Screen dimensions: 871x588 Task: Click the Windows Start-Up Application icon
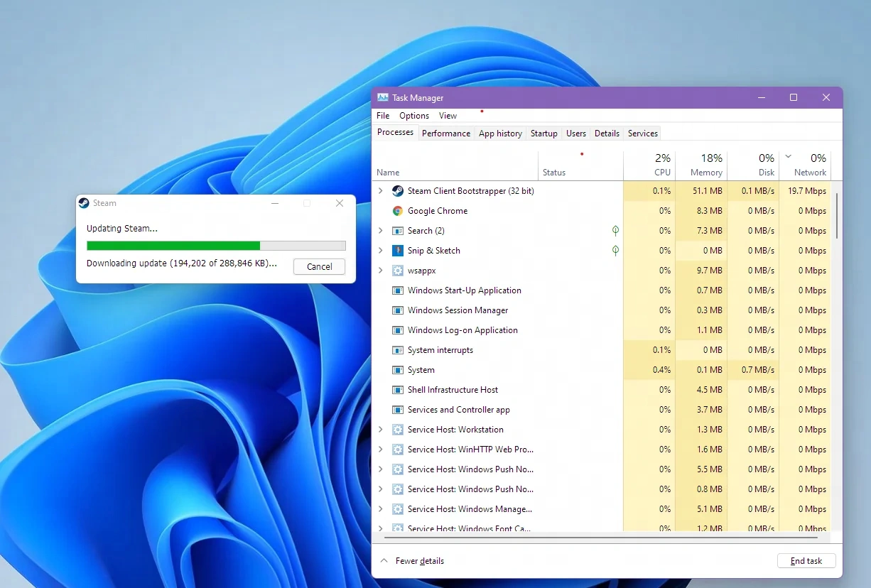tap(398, 290)
